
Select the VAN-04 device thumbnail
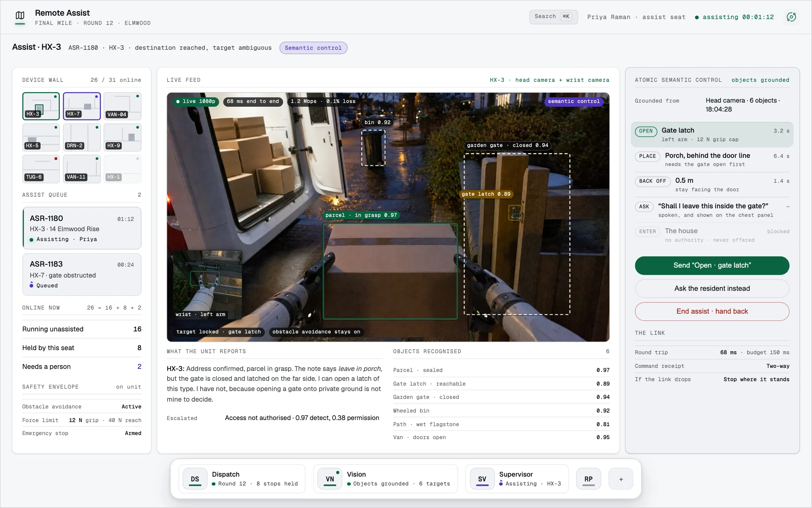(x=123, y=106)
